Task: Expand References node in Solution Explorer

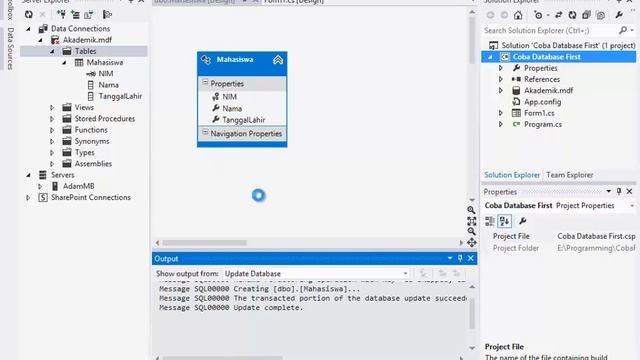Action: pos(501,79)
